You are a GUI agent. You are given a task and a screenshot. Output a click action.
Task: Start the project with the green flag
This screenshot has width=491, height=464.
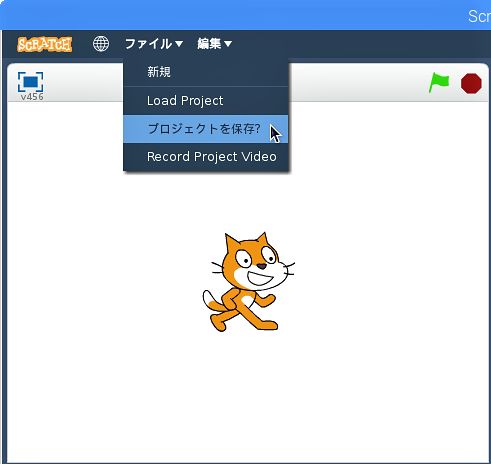click(438, 83)
